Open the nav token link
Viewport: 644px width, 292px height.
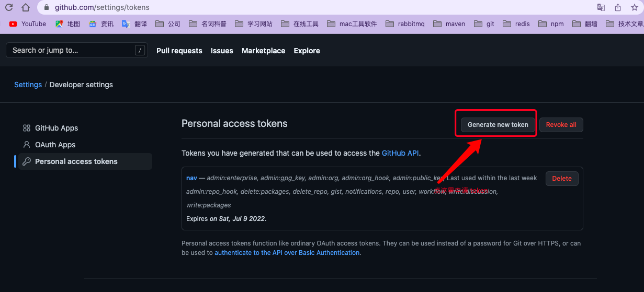coord(191,178)
